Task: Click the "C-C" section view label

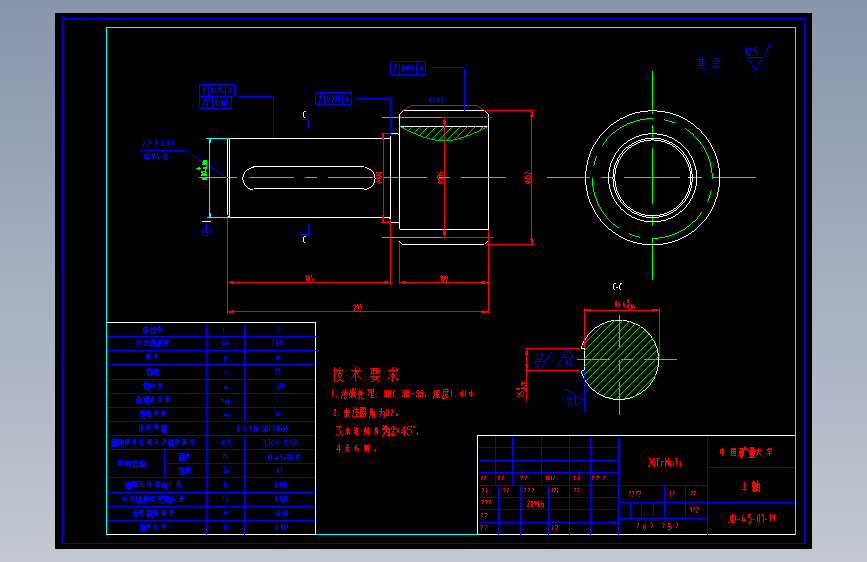Action: 617,287
